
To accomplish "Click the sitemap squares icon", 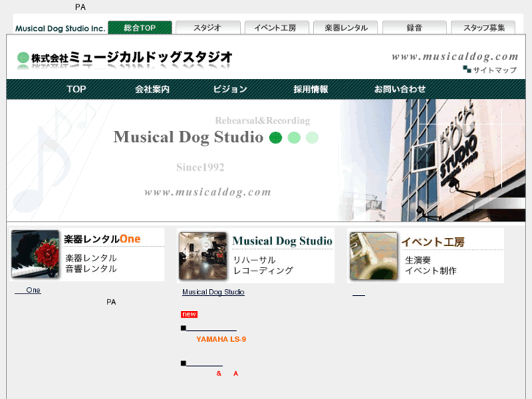I will (467, 70).
